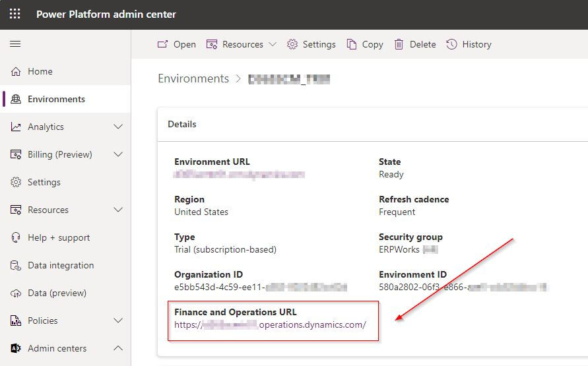Click the Organization ID value

pos(261,288)
